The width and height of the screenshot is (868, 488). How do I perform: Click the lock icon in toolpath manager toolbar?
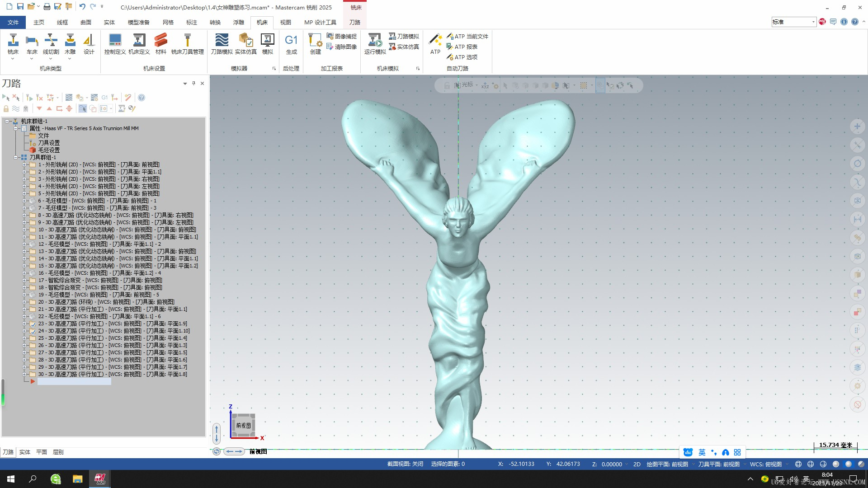pos(6,108)
